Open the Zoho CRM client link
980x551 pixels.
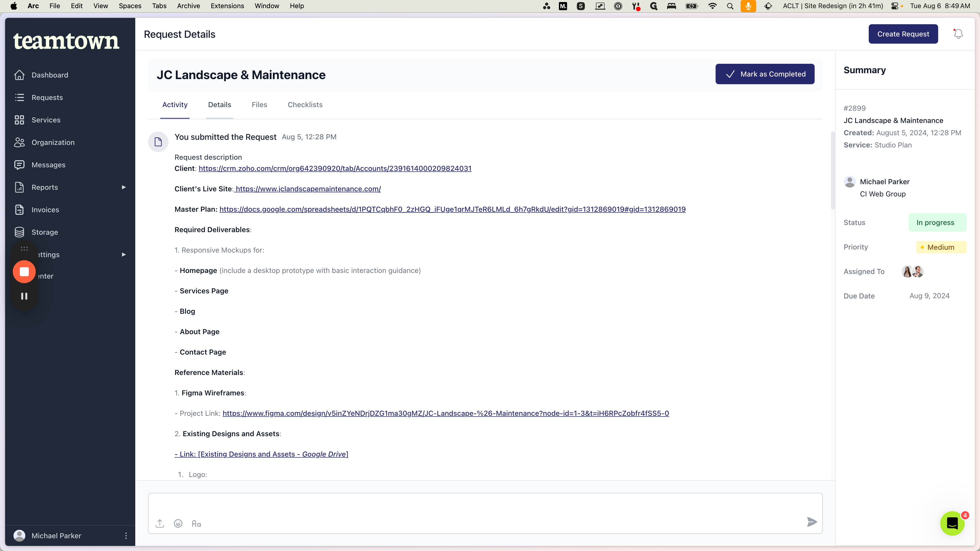point(335,168)
